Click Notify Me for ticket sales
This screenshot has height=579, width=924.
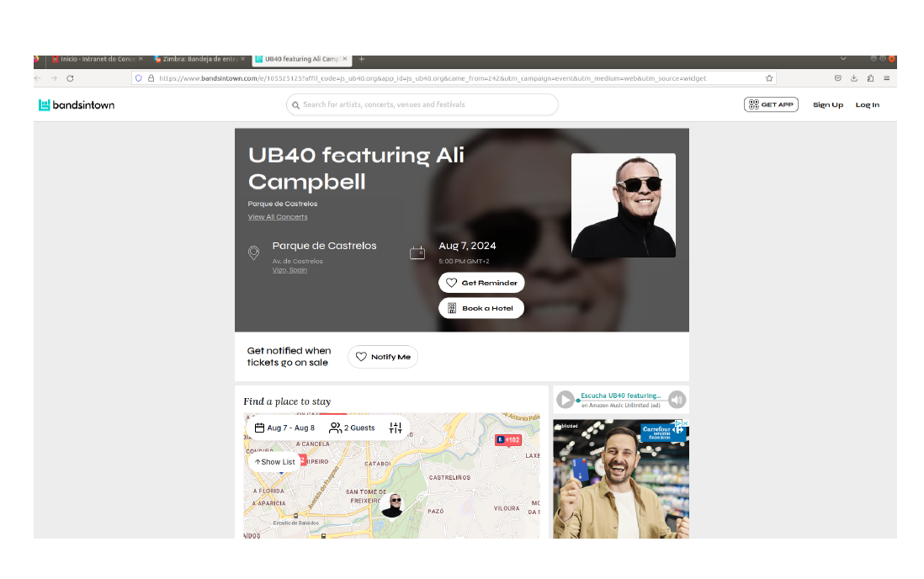[x=383, y=357]
